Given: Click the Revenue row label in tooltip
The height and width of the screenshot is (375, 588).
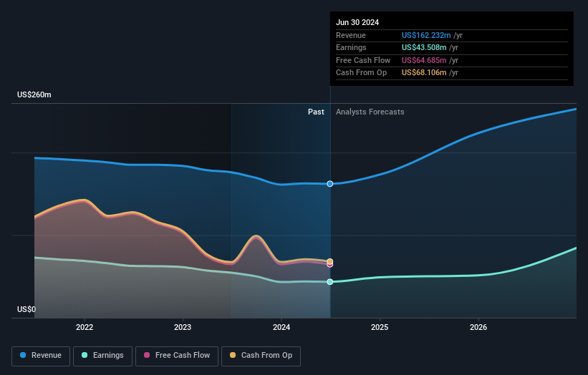Looking at the screenshot, I should point(351,35).
